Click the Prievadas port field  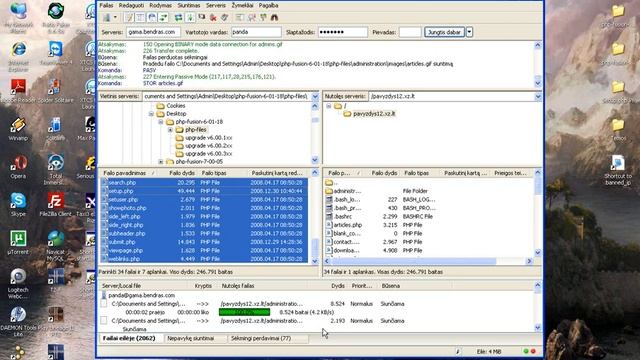410,32
